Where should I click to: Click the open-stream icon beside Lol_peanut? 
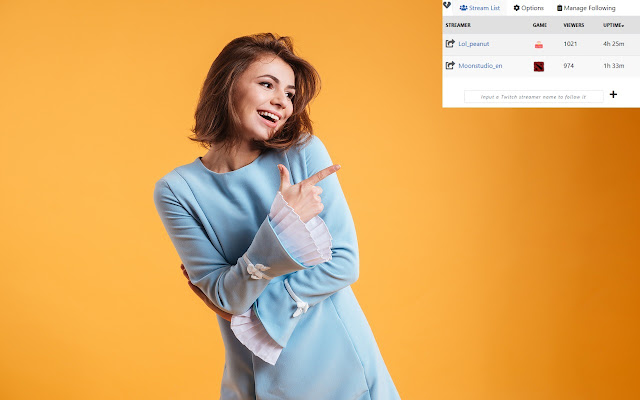450,43
